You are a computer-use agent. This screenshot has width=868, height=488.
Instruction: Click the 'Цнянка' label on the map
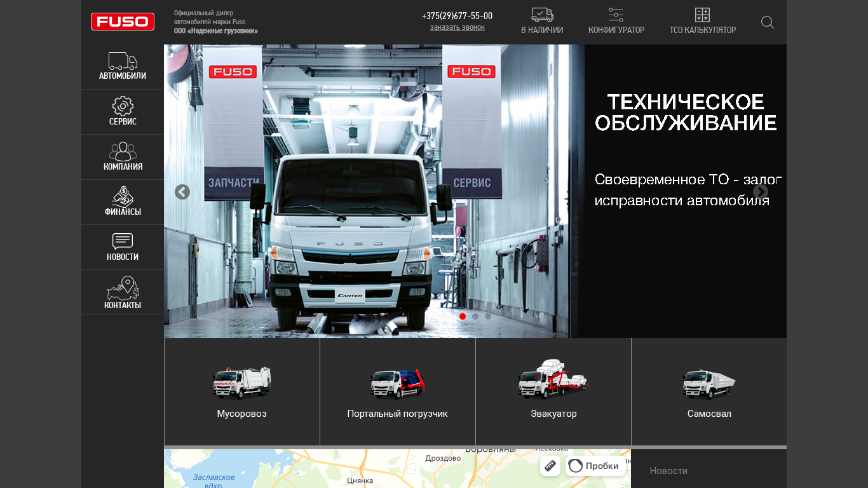pos(360,480)
